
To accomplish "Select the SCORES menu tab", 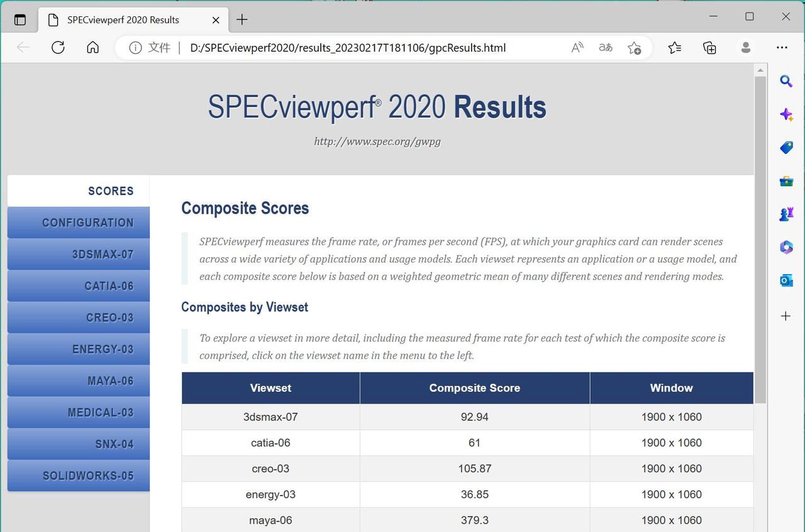I will point(79,191).
